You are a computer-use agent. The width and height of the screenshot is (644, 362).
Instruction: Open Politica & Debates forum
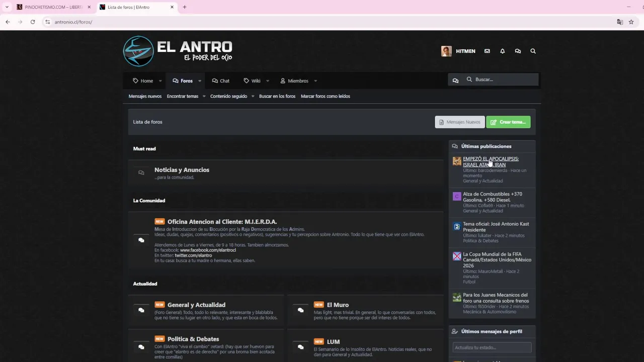[x=193, y=339]
